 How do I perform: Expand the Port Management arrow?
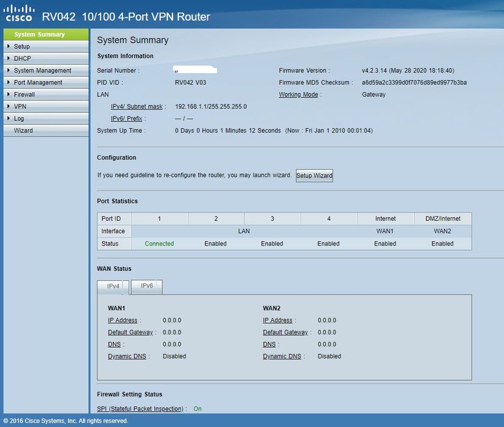tap(9, 82)
